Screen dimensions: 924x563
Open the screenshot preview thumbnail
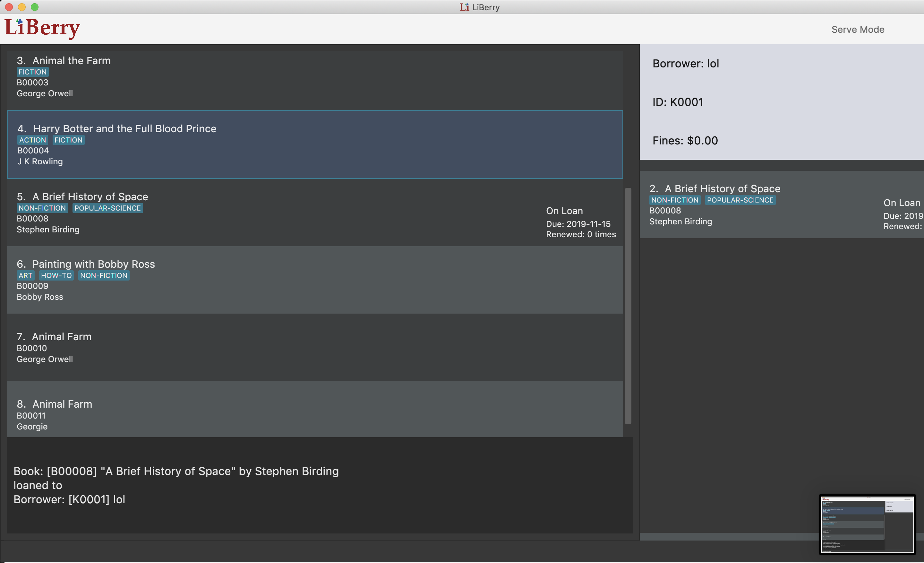[x=867, y=524]
